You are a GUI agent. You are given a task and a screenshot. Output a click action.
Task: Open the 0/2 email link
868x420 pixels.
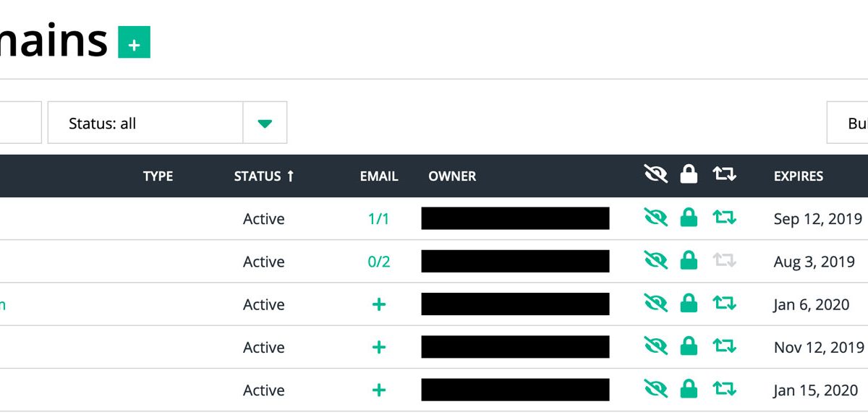[x=378, y=262]
